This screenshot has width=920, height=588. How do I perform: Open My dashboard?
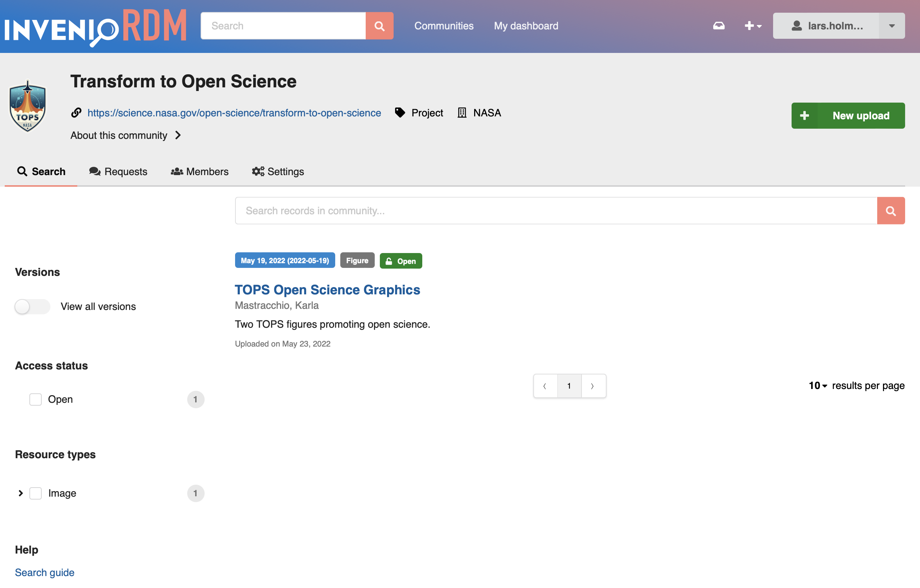click(526, 26)
